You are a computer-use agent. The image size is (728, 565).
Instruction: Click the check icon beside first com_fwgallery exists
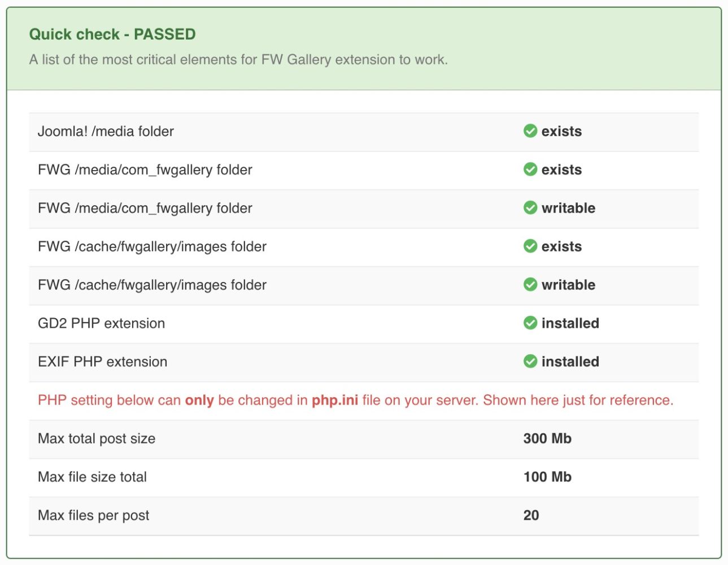click(530, 169)
